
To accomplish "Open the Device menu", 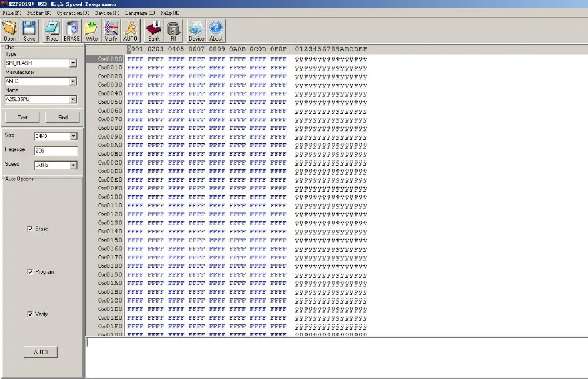I will point(107,13).
